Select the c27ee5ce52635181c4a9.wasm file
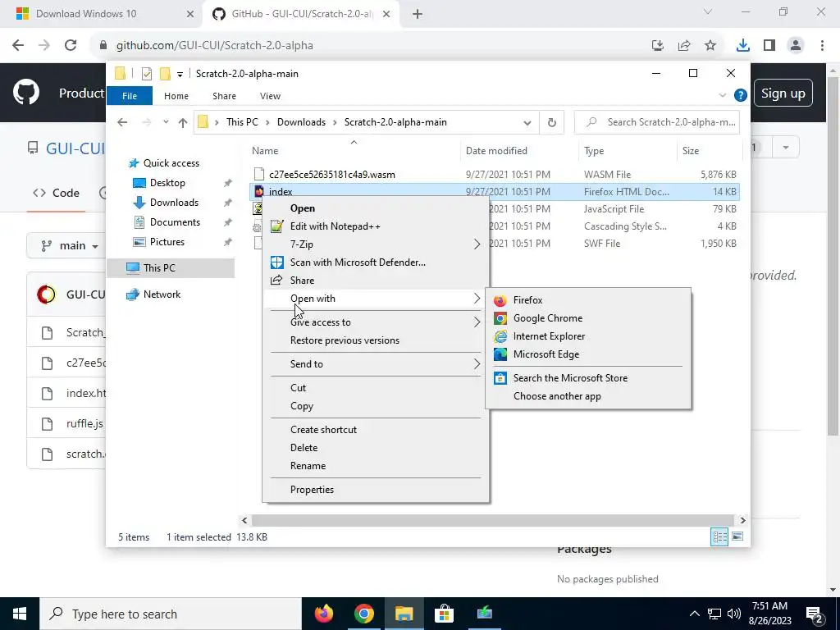The image size is (840, 630). [331, 175]
